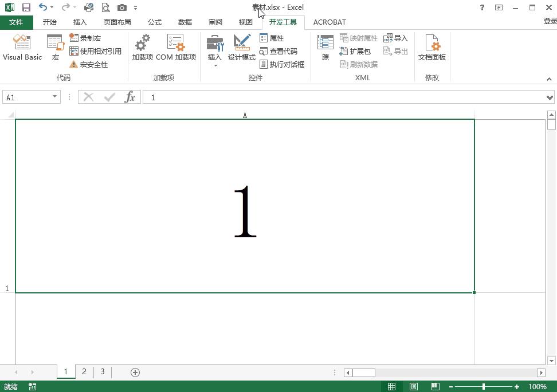Viewport: 557px width, 392px height.
Task: Open 扩展包 expansion packs
Action: 355,51
